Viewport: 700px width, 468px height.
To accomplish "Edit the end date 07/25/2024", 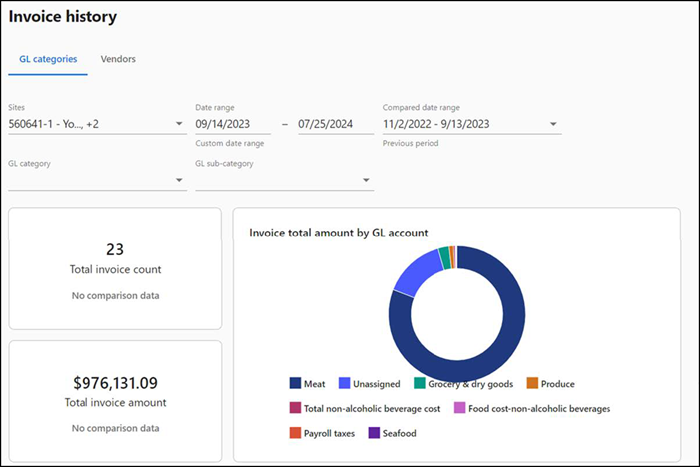I will click(325, 124).
